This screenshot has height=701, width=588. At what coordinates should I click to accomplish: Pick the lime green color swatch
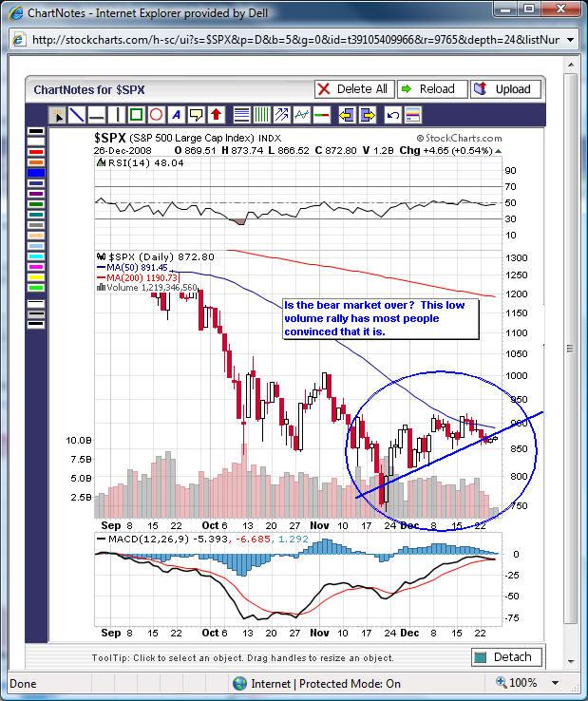pyautogui.click(x=36, y=288)
